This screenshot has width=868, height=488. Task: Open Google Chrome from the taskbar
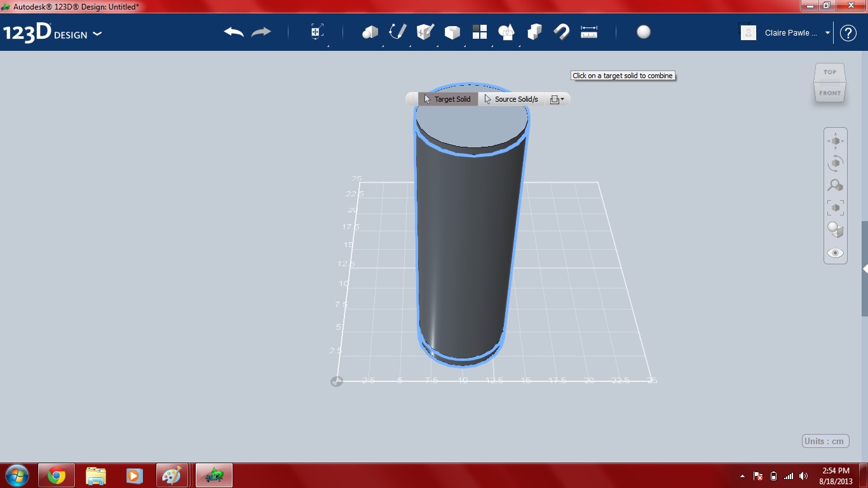(57, 475)
